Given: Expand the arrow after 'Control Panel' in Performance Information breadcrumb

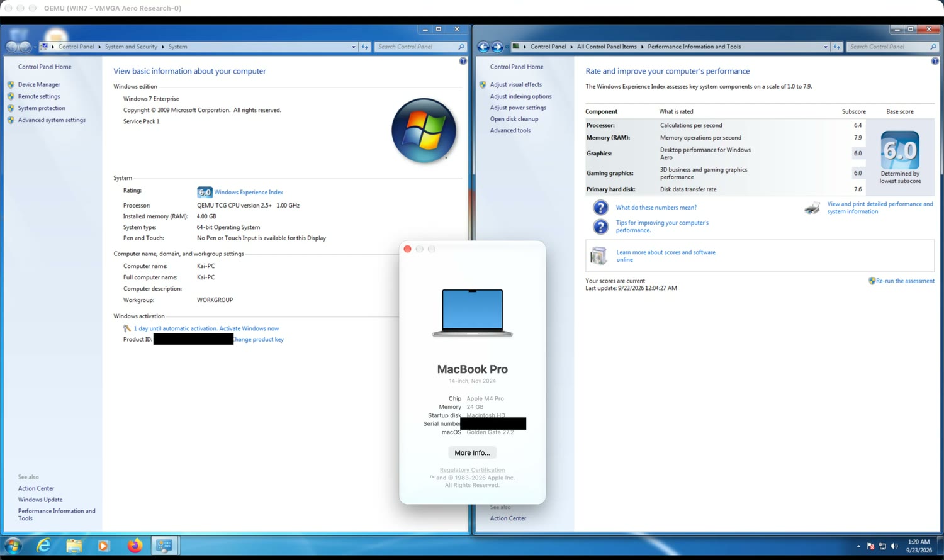Looking at the screenshot, I should 571,47.
